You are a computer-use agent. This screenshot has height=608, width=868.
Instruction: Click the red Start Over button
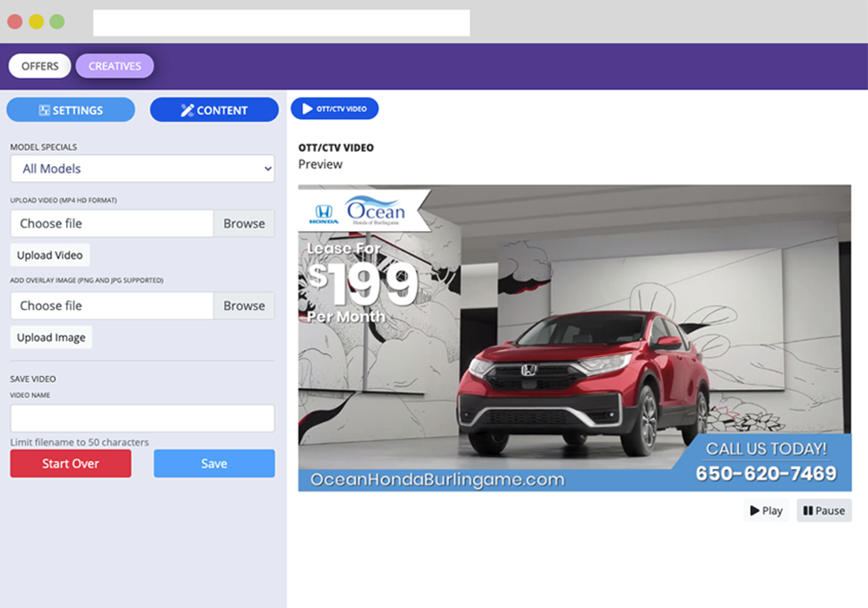71,464
